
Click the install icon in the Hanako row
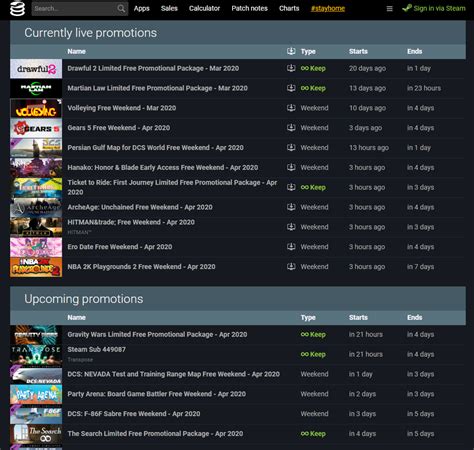click(291, 167)
